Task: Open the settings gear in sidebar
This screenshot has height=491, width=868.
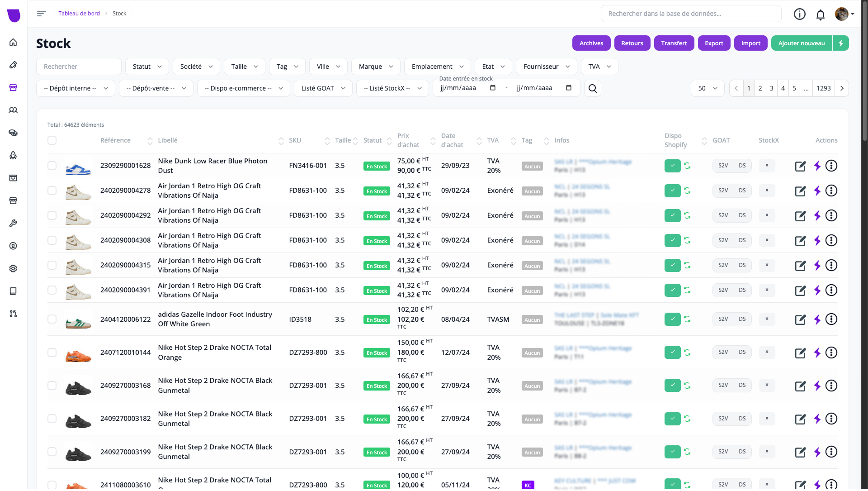Action: [13, 268]
